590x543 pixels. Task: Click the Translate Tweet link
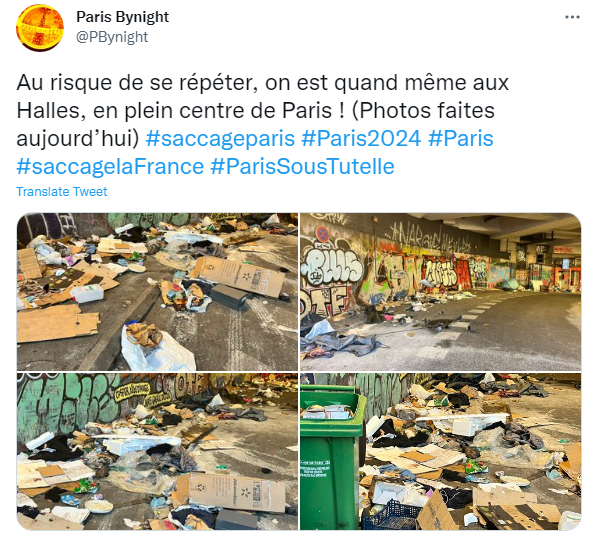(62, 192)
